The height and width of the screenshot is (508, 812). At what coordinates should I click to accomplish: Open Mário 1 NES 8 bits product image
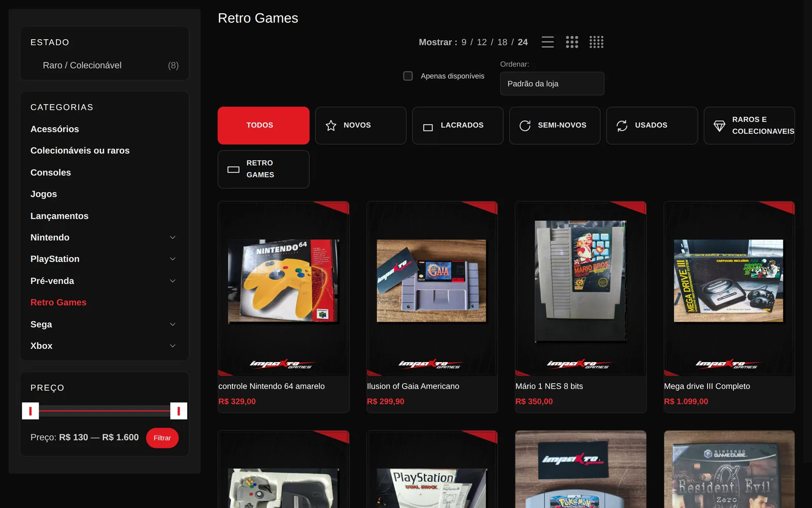pos(581,289)
